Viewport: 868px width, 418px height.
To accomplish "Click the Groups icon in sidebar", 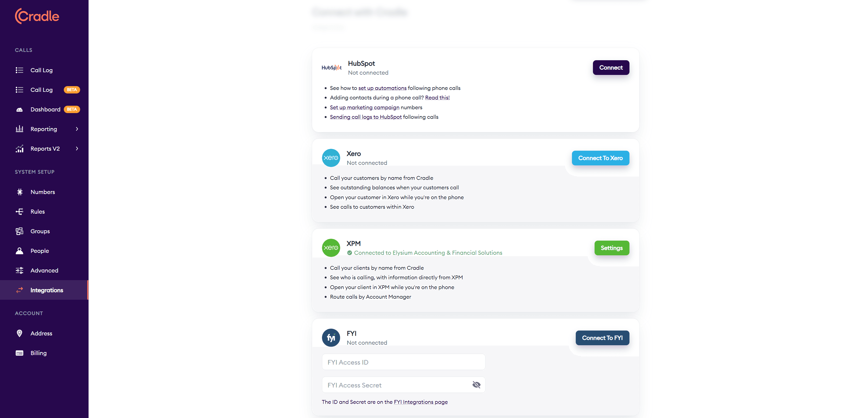I will tap(20, 231).
